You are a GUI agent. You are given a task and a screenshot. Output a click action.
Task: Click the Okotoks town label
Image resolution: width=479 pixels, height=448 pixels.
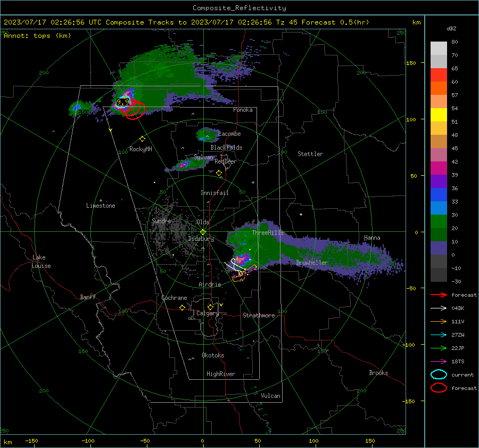coord(213,355)
